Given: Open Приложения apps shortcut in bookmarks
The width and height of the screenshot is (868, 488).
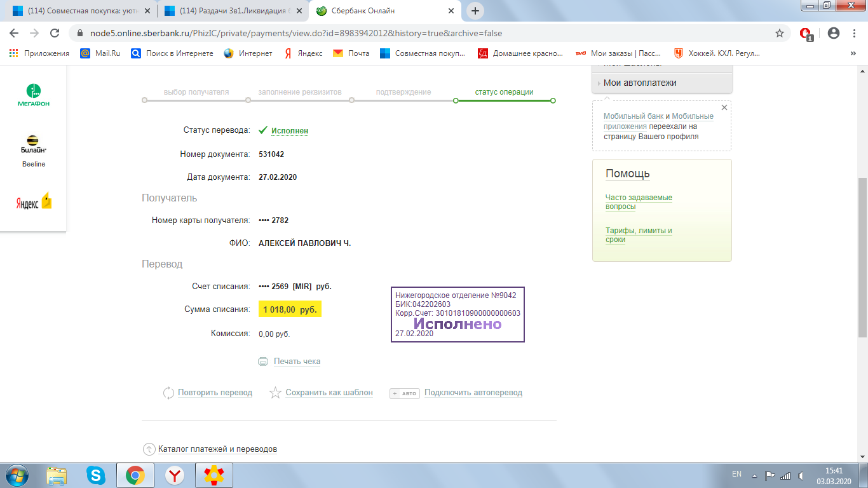Looking at the screenshot, I should click(39, 53).
